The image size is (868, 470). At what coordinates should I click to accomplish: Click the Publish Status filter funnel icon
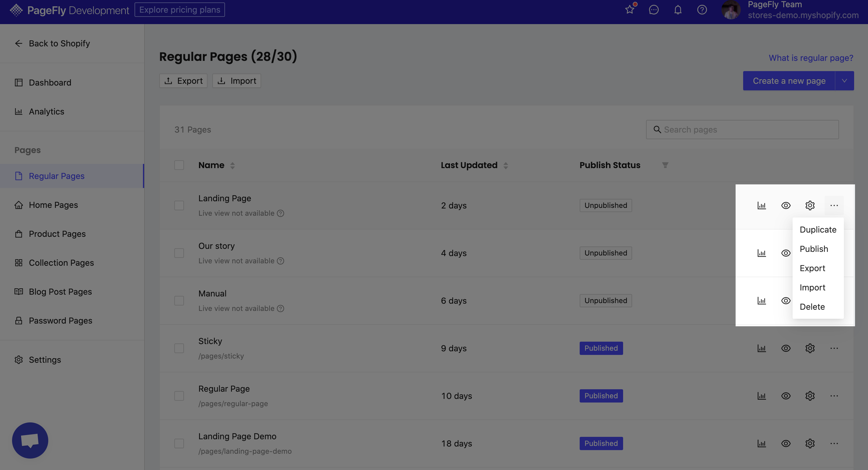[x=665, y=165]
